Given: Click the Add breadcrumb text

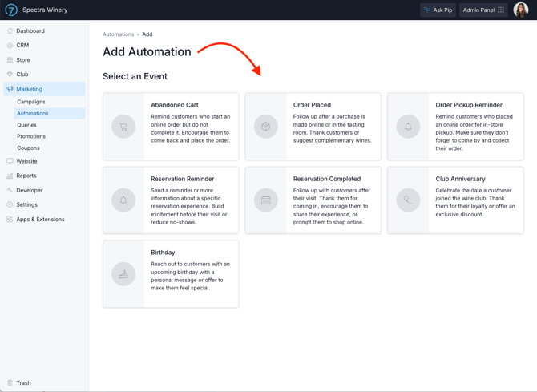Looking at the screenshot, I should click(x=147, y=34).
